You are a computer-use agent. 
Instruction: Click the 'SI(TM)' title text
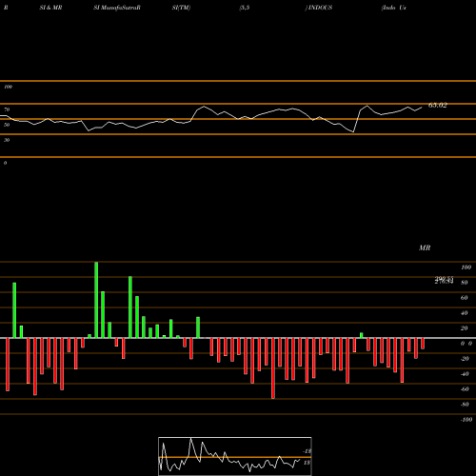181,8
